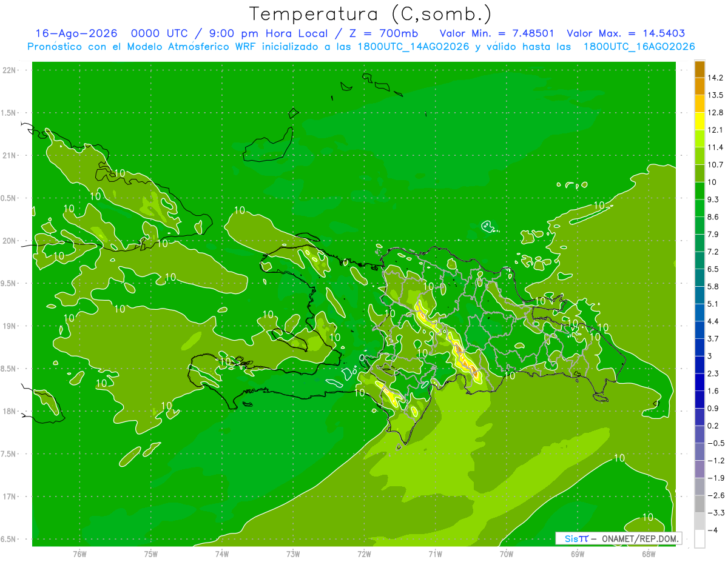This screenshot has height=562, width=728.
Task: Click the '71W' longitude label
Action: click(x=435, y=554)
